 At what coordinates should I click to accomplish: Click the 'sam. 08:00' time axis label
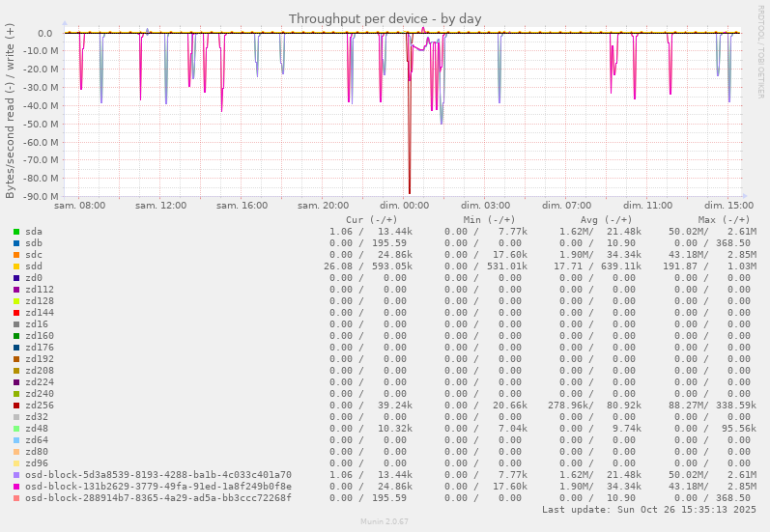80,206
